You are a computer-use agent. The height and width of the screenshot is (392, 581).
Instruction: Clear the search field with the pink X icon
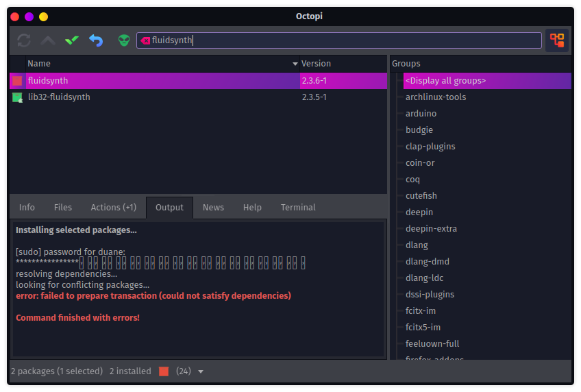[145, 40]
